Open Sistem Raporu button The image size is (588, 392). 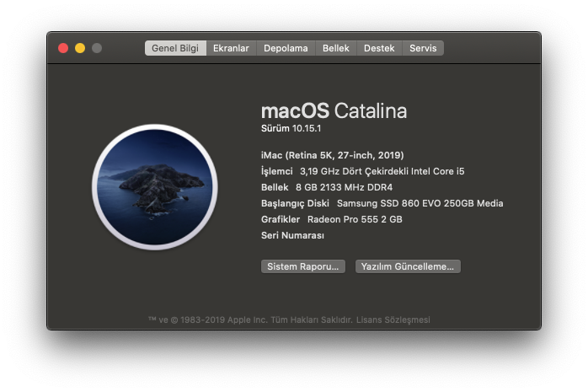[303, 266]
